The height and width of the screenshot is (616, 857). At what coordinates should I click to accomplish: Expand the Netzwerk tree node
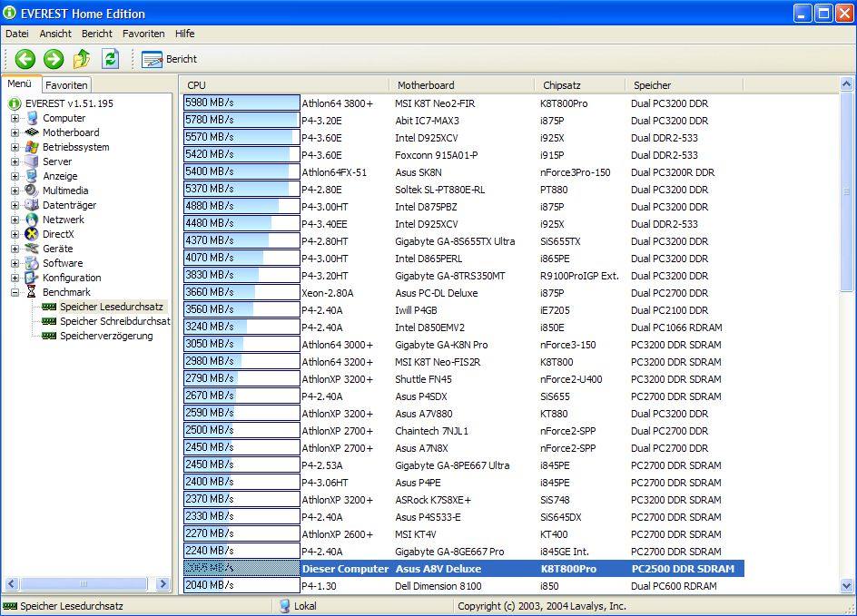point(15,220)
